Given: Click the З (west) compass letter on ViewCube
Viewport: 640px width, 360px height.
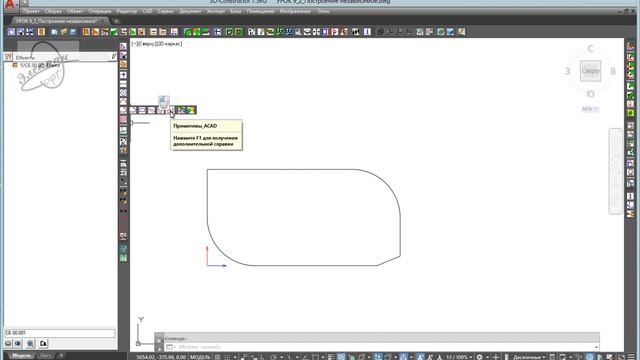Looking at the screenshot, I should coord(567,71).
